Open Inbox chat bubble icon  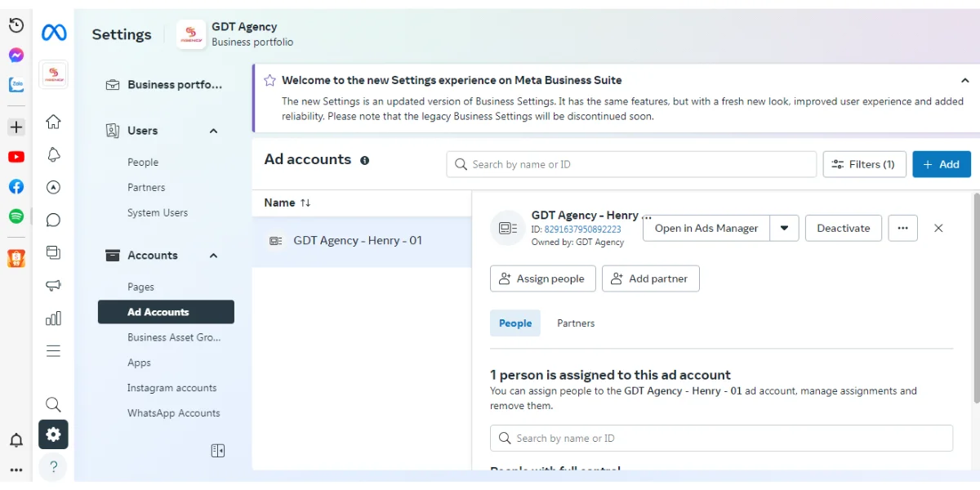pos(53,220)
